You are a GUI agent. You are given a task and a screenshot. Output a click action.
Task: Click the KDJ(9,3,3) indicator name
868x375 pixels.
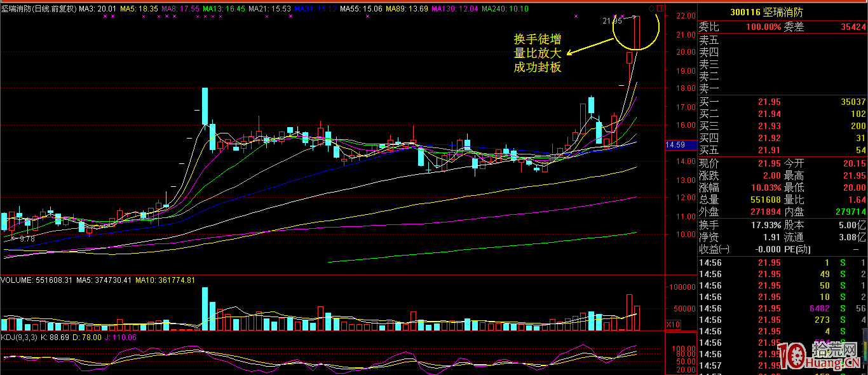tap(20, 337)
